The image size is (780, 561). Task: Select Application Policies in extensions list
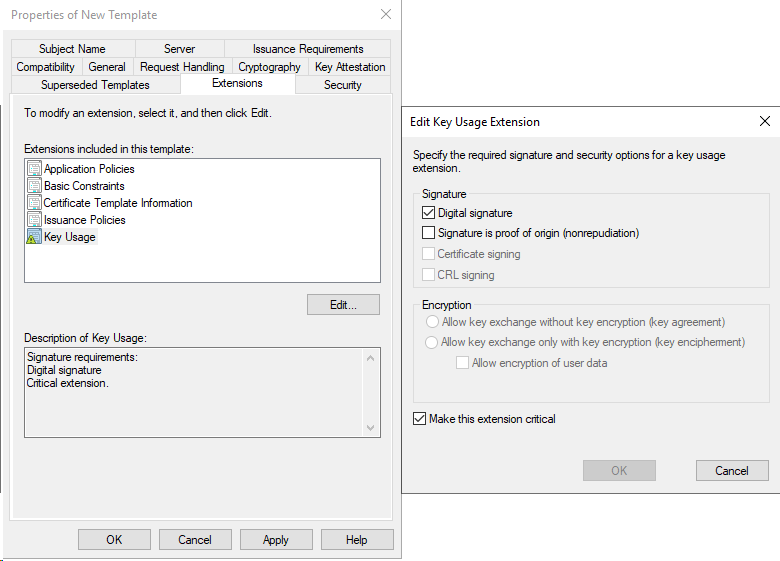pyautogui.click(x=89, y=169)
